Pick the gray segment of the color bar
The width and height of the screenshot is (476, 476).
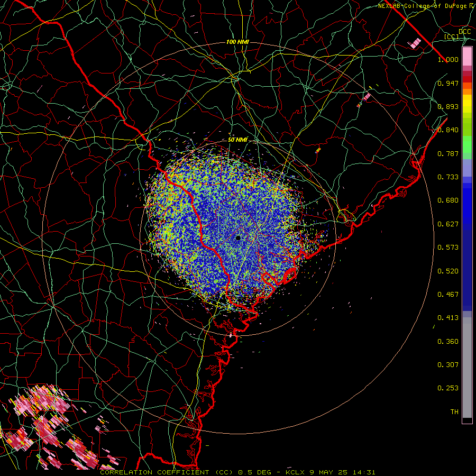pyautogui.click(x=467, y=368)
